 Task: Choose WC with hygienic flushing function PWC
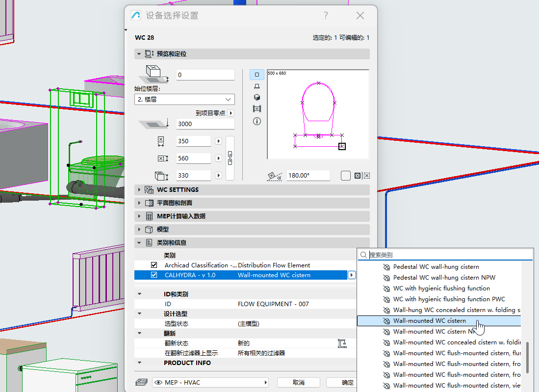(439, 299)
